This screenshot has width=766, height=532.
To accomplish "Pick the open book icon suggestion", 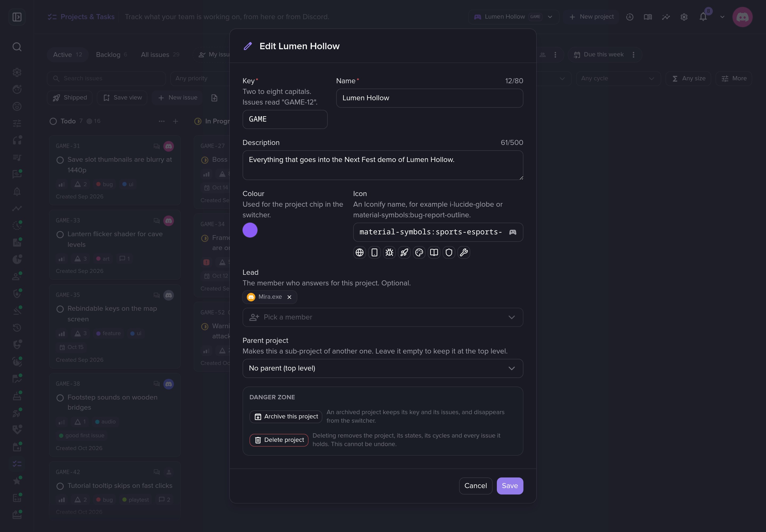I will coord(434,253).
